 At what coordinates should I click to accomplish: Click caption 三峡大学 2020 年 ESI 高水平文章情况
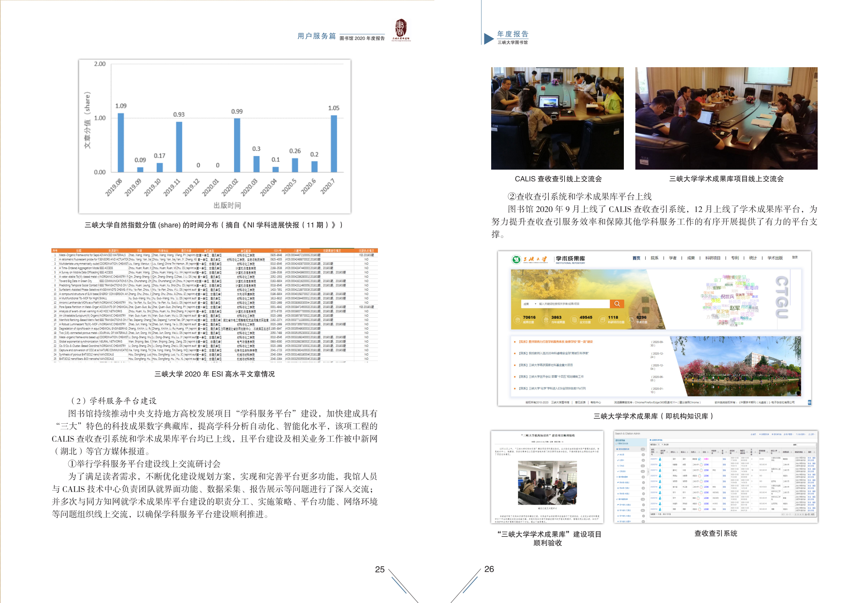[215, 374]
